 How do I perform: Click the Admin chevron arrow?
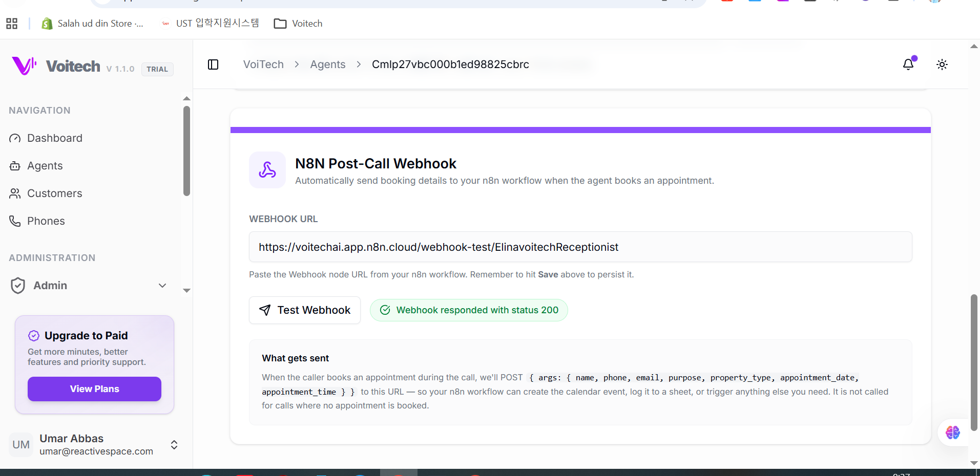pos(162,286)
